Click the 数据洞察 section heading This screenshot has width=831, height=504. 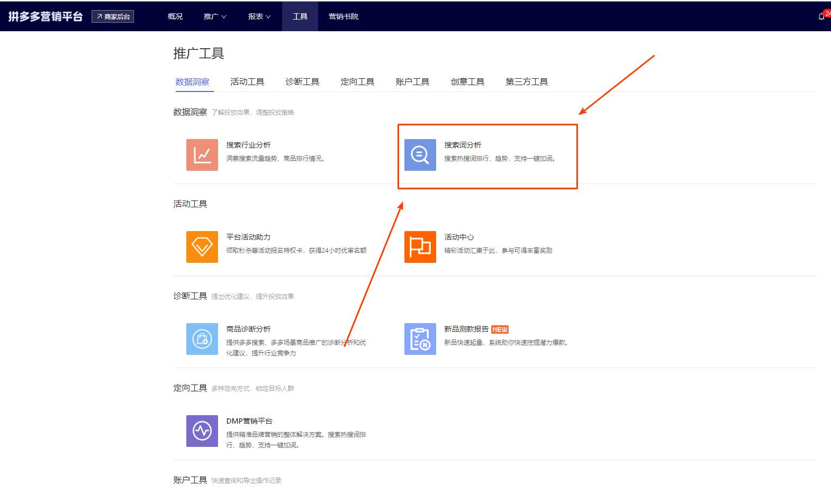point(190,112)
